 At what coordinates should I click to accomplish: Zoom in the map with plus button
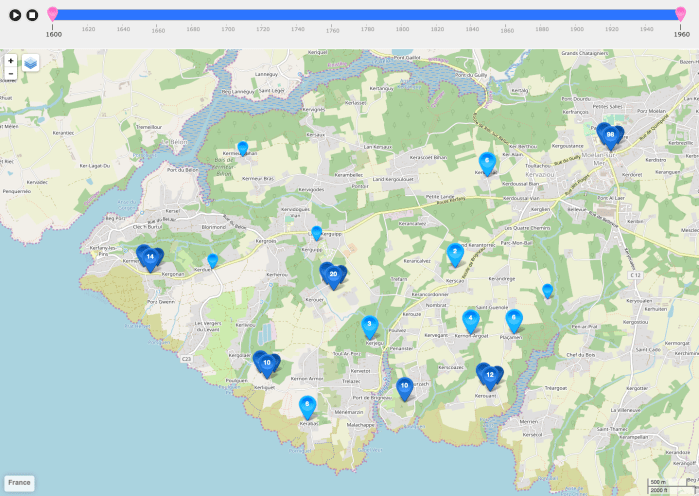[x=11, y=61]
